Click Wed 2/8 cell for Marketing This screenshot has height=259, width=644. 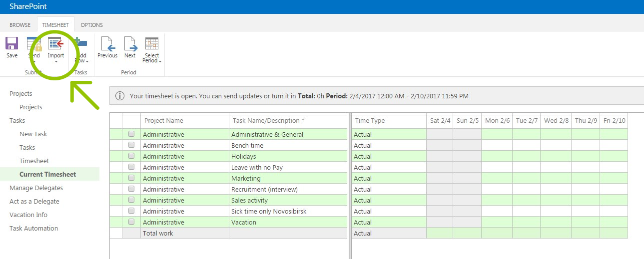coord(557,178)
